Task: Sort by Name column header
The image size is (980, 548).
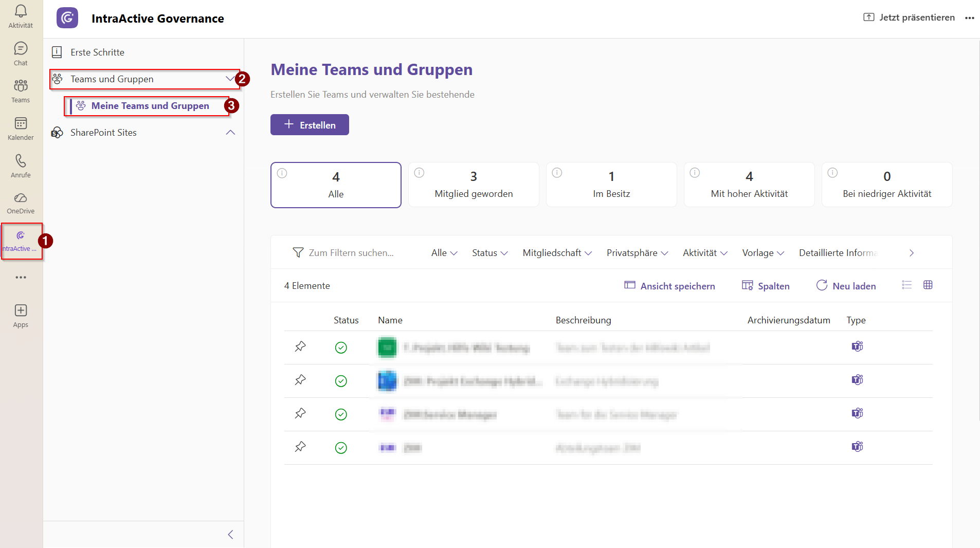Action: [390, 320]
